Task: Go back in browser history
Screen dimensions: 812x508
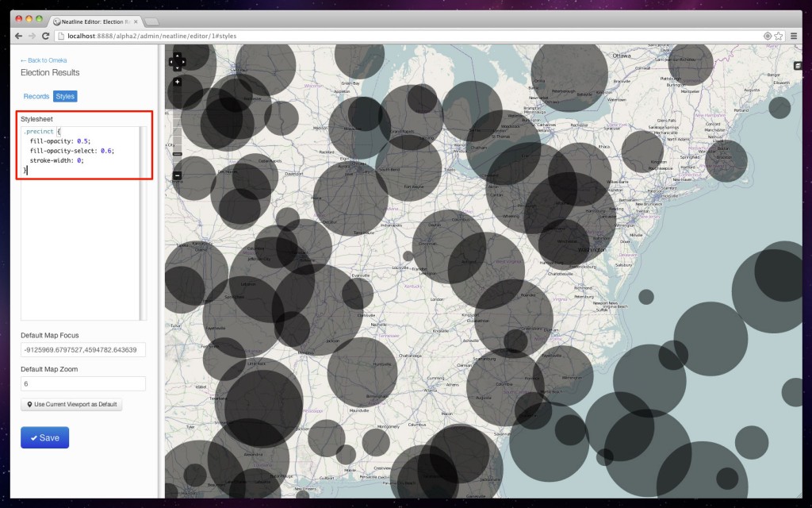Action: (x=19, y=36)
